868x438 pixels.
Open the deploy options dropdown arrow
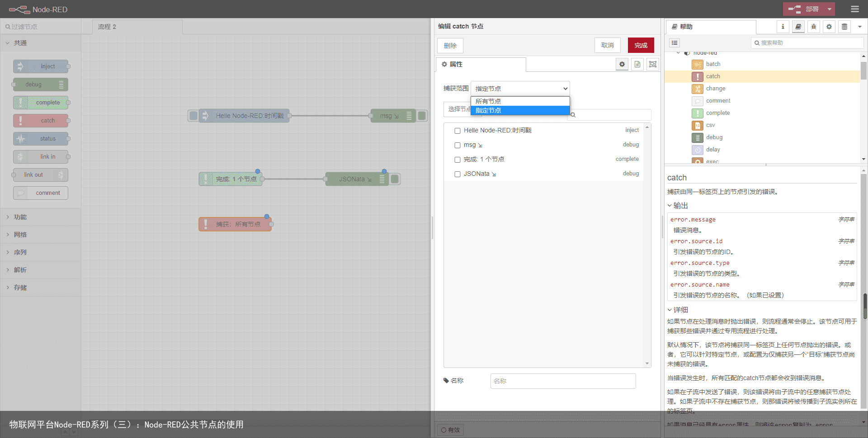click(830, 9)
